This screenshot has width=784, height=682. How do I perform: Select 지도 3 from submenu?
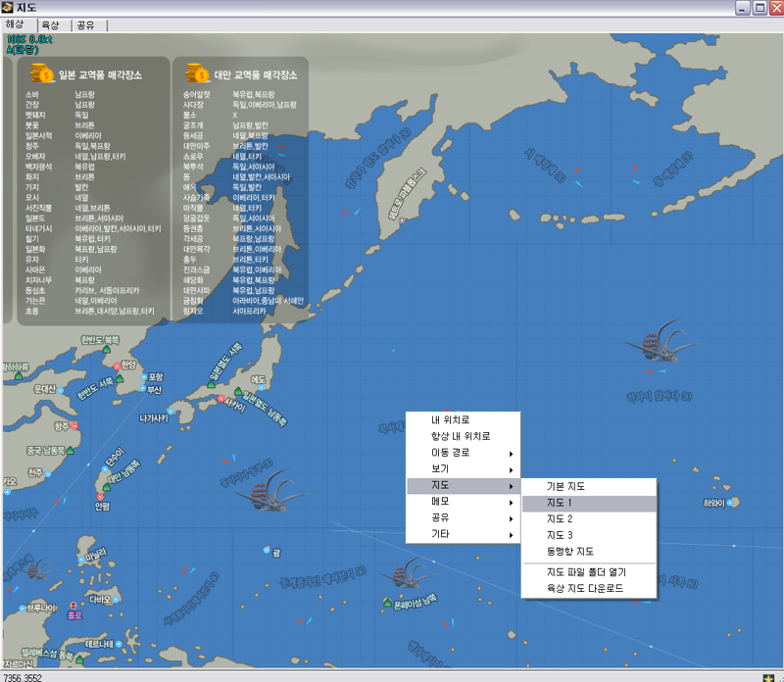(x=589, y=535)
